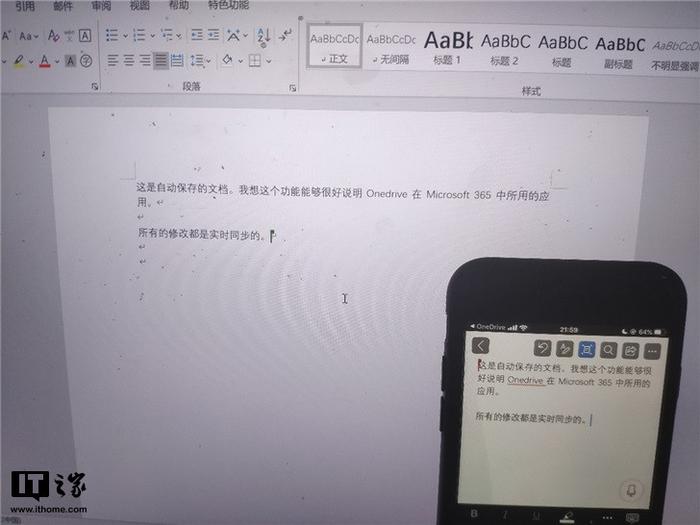Click the borders icon
The height and width of the screenshot is (525, 700).
(x=255, y=61)
